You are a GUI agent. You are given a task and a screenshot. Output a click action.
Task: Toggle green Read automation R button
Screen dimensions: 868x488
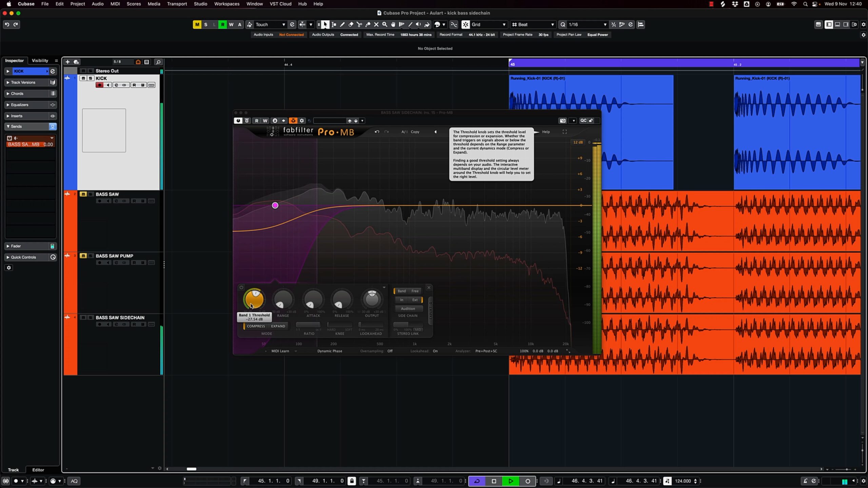coord(222,24)
